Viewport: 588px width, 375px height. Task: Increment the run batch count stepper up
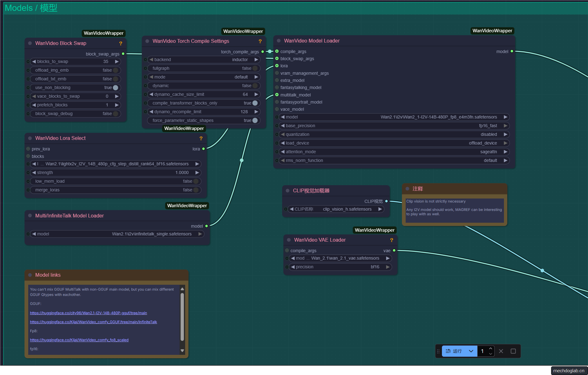coord(490,349)
